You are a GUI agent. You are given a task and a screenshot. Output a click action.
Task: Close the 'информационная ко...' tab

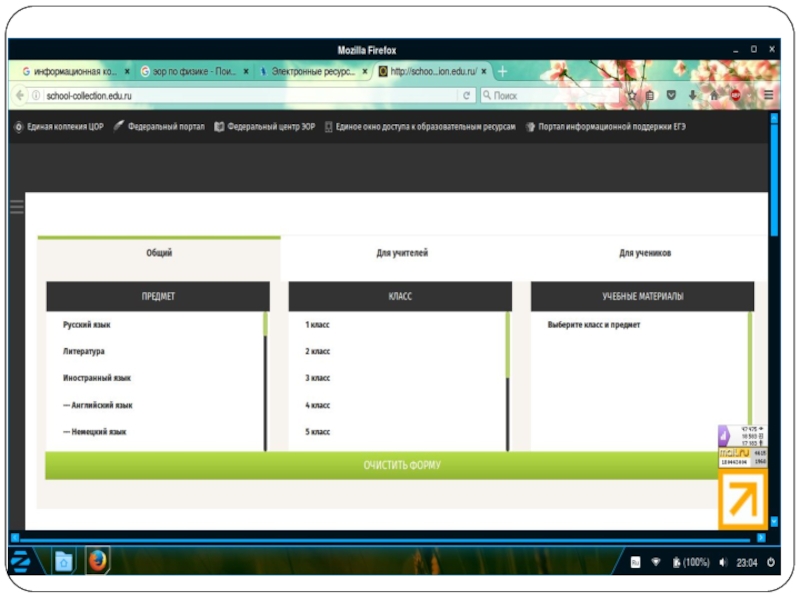click(127, 71)
